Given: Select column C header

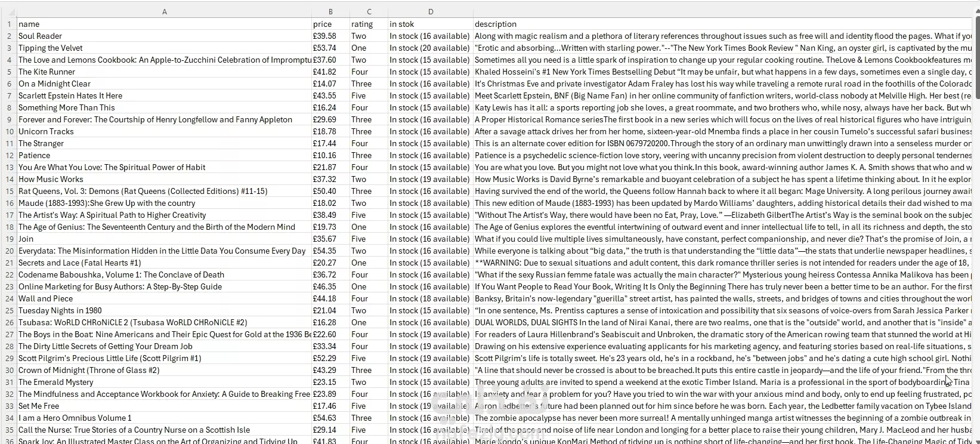Looking at the screenshot, I should 369,11.
